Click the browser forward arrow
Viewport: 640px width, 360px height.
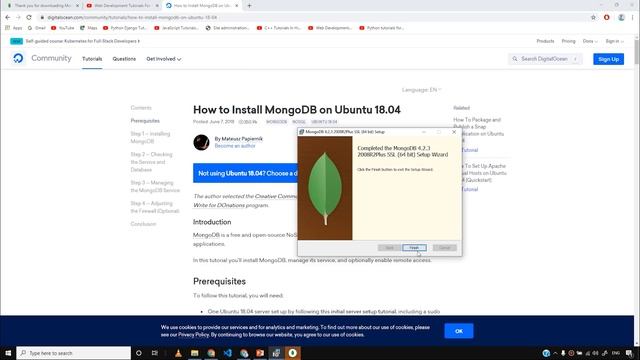coord(18,17)
